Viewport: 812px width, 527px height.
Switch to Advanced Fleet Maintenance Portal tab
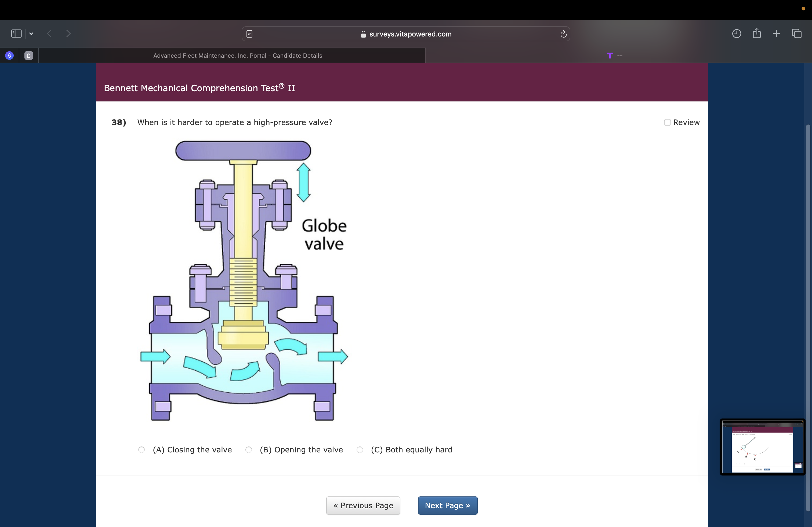point(237,56)
